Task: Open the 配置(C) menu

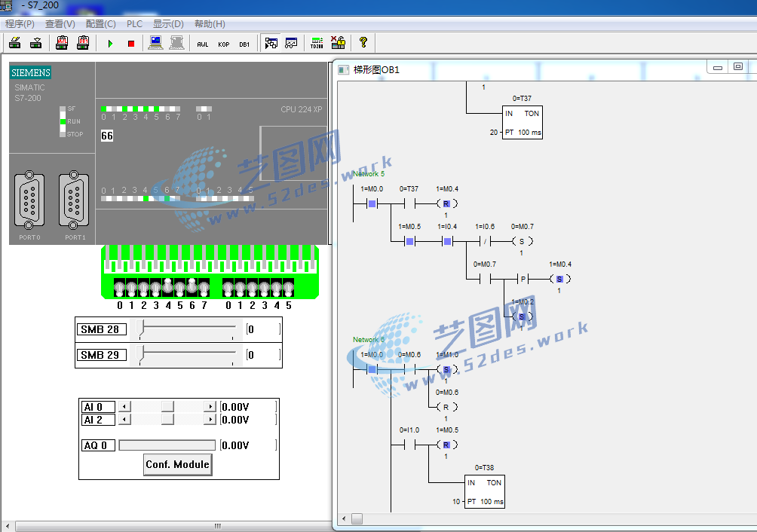Action: pyautogui.click(x=100, y=24)
